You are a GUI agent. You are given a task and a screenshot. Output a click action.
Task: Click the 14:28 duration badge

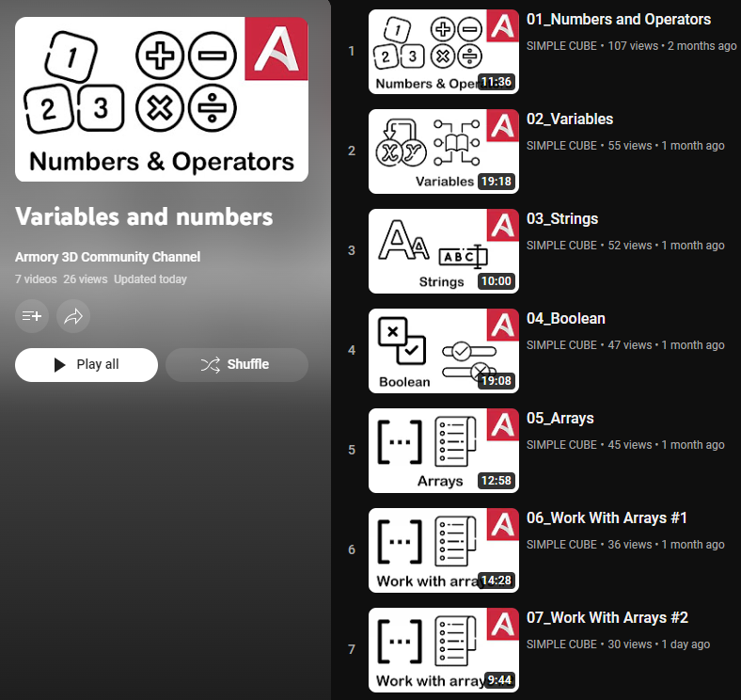[x=497, y=581]
